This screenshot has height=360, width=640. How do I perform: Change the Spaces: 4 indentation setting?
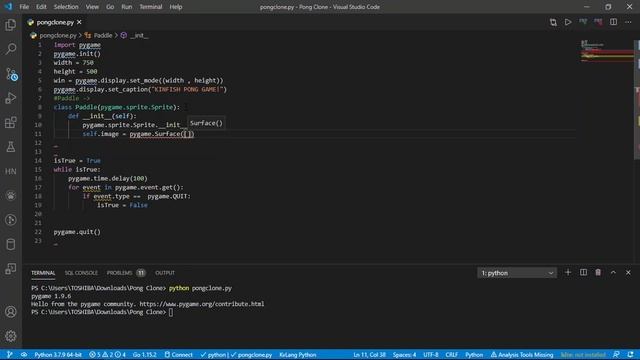coord(404,355)
